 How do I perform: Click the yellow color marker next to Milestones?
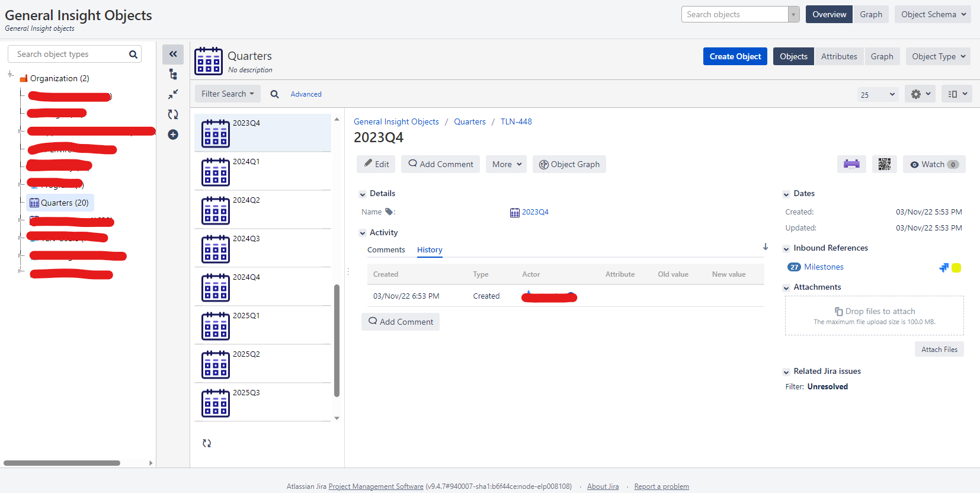(x=956, y=268)
